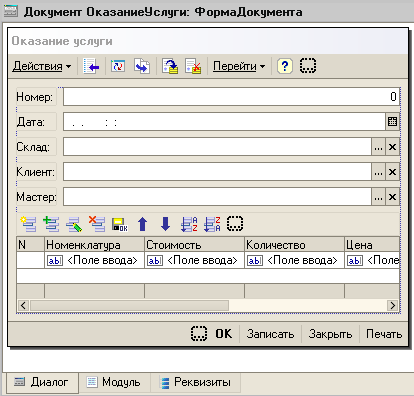Sort rows descending Z-A icon

(x=212, y=224)
